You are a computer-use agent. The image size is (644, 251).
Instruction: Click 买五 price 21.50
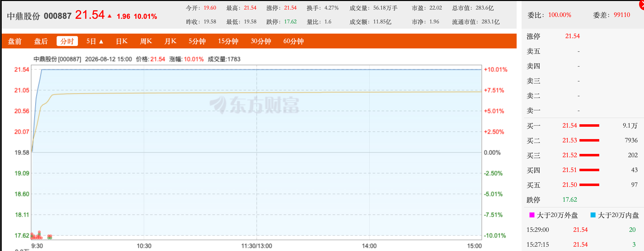tap(570, 185)
